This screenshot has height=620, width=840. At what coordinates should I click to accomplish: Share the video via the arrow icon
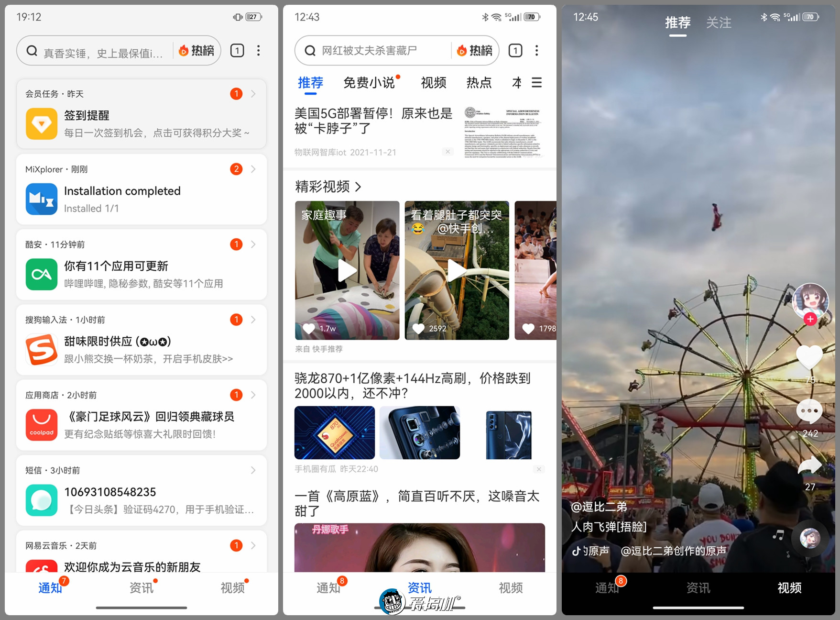click(x=809, y=464)
